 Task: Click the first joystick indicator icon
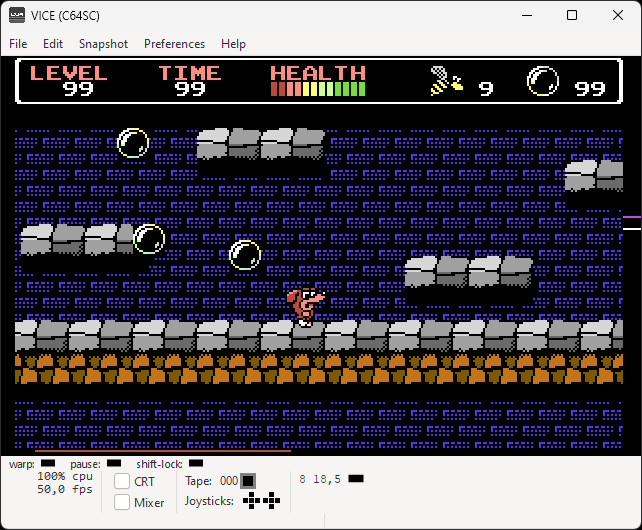click(x=251, y=501)
